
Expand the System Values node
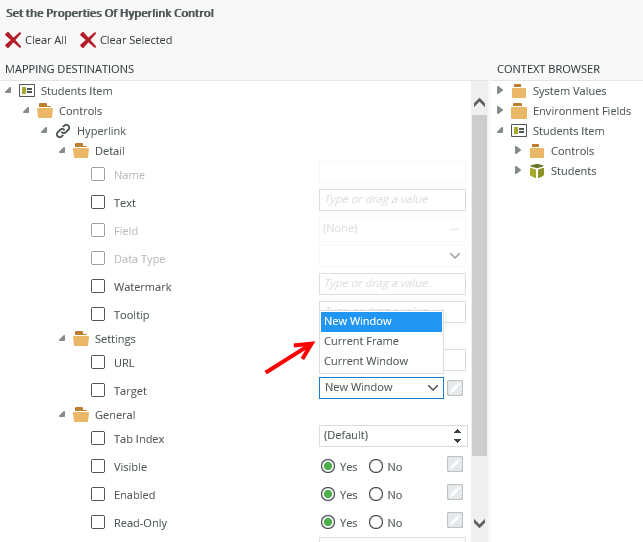tap(500, 91)
